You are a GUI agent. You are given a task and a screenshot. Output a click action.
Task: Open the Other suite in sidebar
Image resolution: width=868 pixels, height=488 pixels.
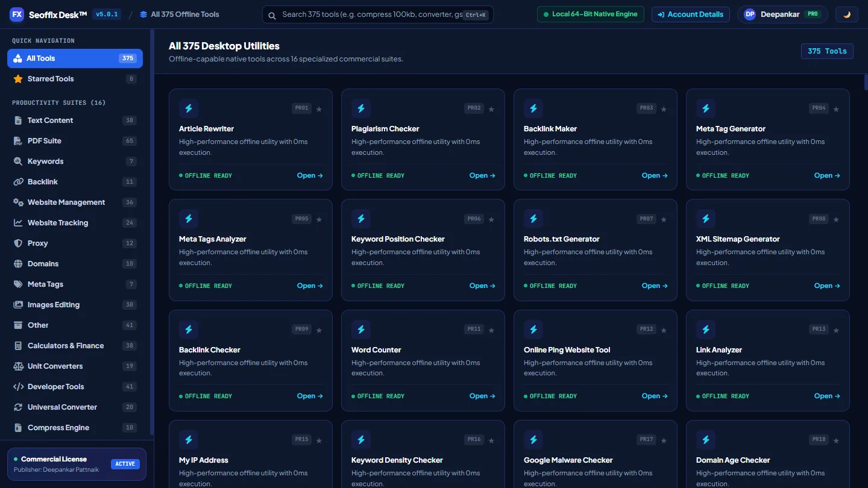click(75, 325)
